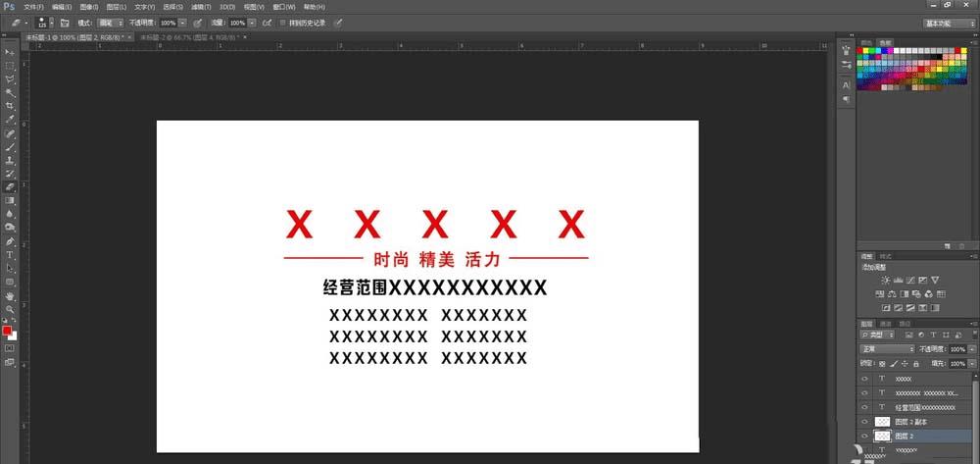Open the brush panel toggle icon
Image resolution: width=980 pixels, height=464 pixels.
click(x=65, y=23)
